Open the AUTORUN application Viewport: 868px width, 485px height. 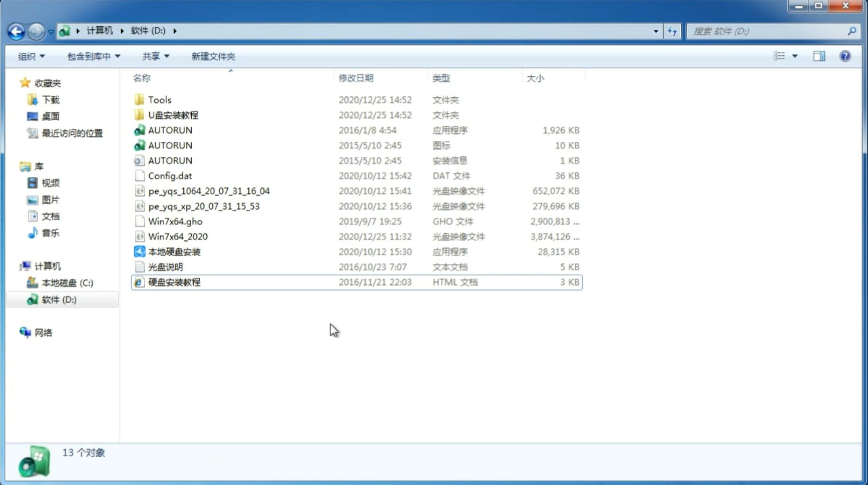[x=170, y=130]
